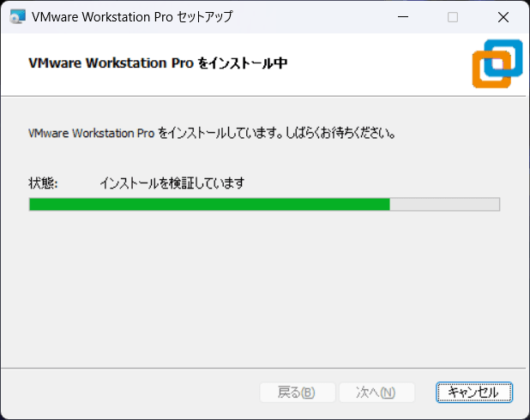Viewport: 530px width, 420px height.
Task: Click the grayed-out maximize window icon
Action: click(x=453, y=17)
